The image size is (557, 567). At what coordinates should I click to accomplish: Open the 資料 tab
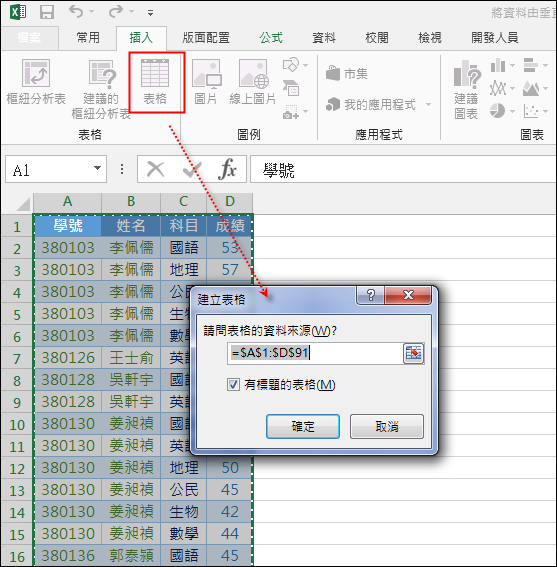(324, 38)
